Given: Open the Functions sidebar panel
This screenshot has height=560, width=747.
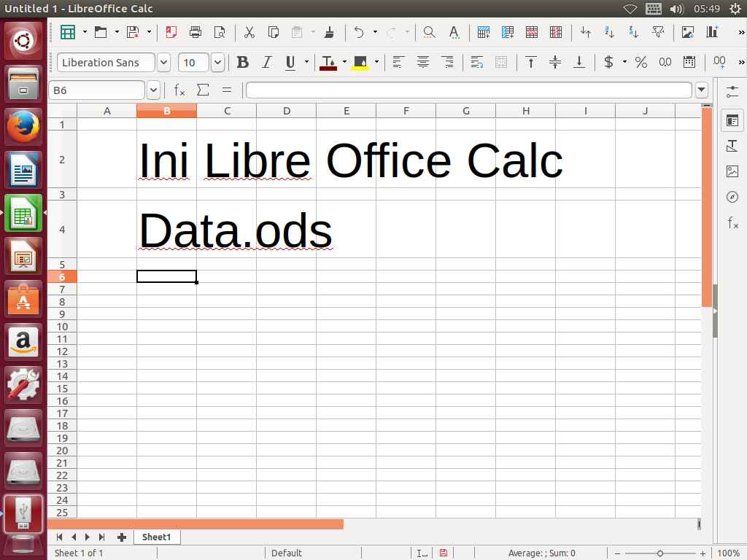Looking at the screenshot, I should (732, 223).
